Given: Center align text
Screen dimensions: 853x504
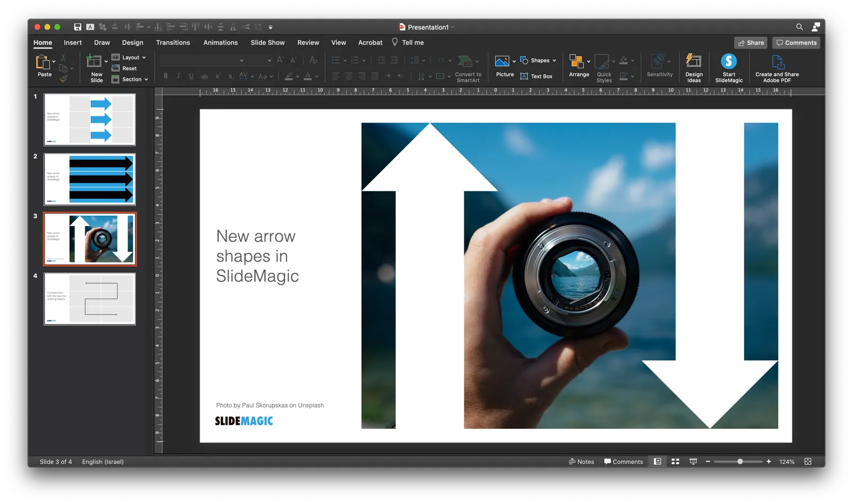Looking at the screenshot, I should (349, 76).
